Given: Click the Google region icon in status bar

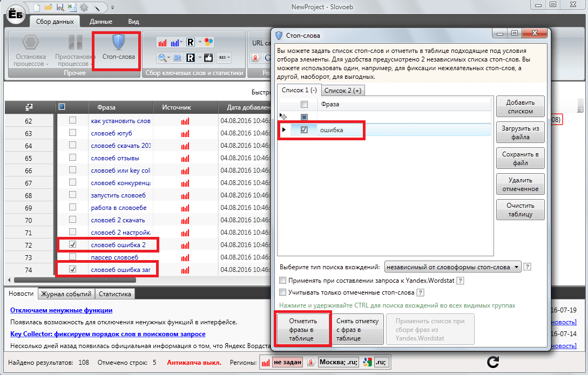Looking at the screenshot, I should (368, 362).
